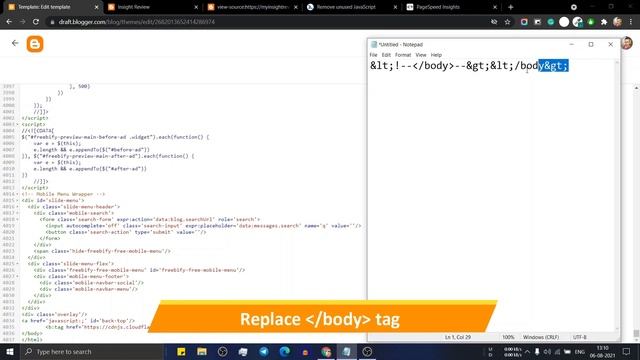The height and width of the screenshot is (360, 640).
Task: Click the Notepad title bar icon
Action: click(x=373, y=44)
